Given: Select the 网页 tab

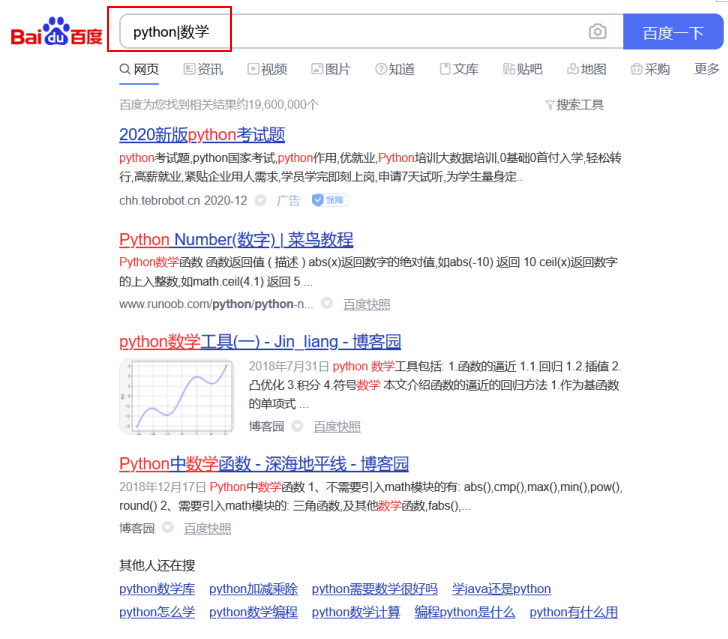Looking at the screenshot, I should pos(139,69).
